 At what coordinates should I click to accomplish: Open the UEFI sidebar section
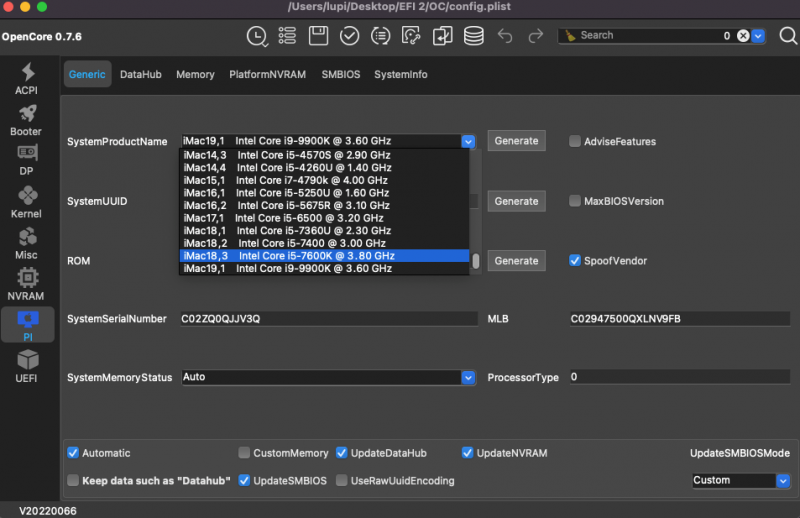[x=26, y=367]
